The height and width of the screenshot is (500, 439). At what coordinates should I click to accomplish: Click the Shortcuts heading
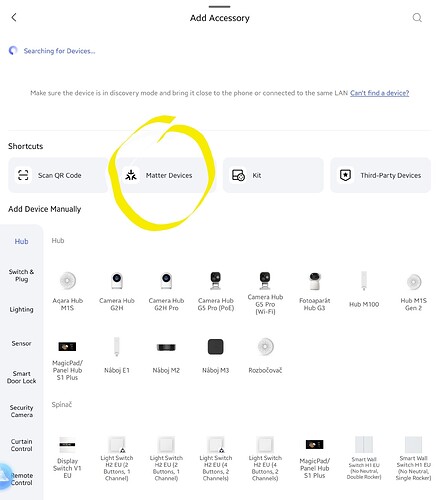pyautogui.click(x=25, y=146)
